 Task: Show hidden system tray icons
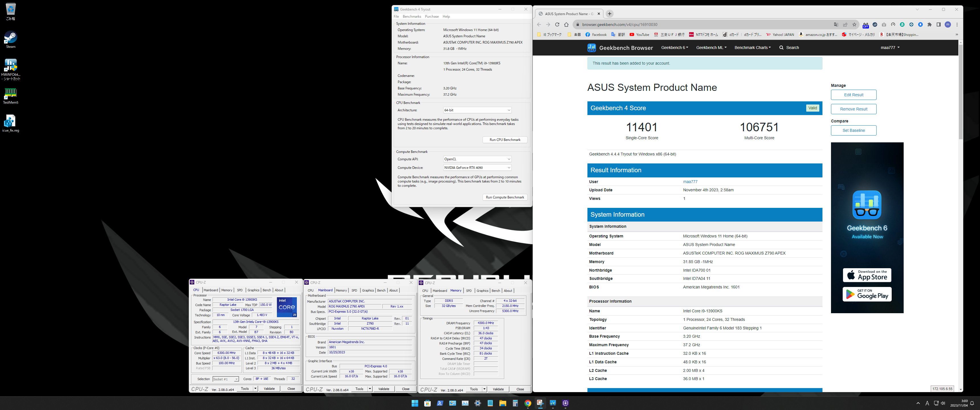(918, 403)
